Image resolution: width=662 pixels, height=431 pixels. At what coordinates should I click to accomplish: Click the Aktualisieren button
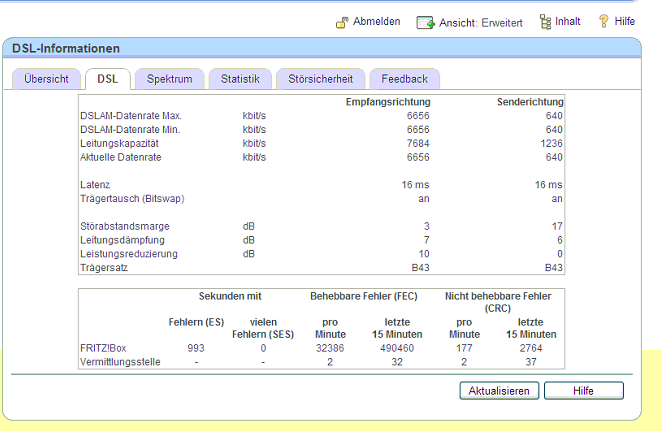tap(499, 391)
